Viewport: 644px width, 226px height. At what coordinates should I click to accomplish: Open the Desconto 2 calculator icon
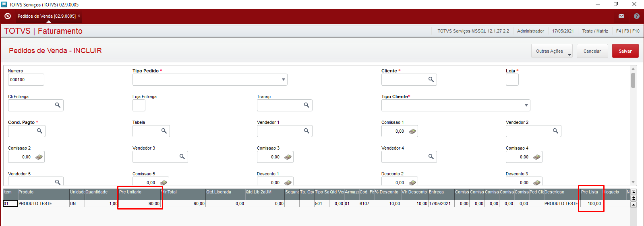tap(412, 183)
